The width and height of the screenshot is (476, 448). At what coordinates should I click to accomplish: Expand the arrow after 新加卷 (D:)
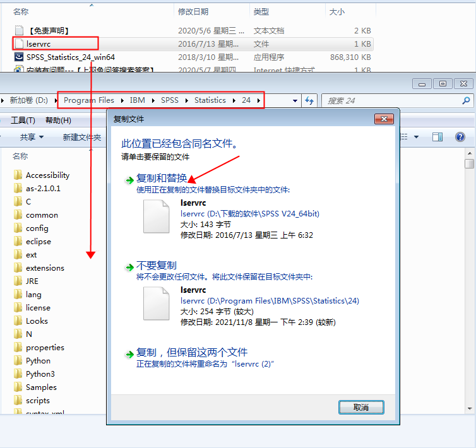(x=56, y=100)
